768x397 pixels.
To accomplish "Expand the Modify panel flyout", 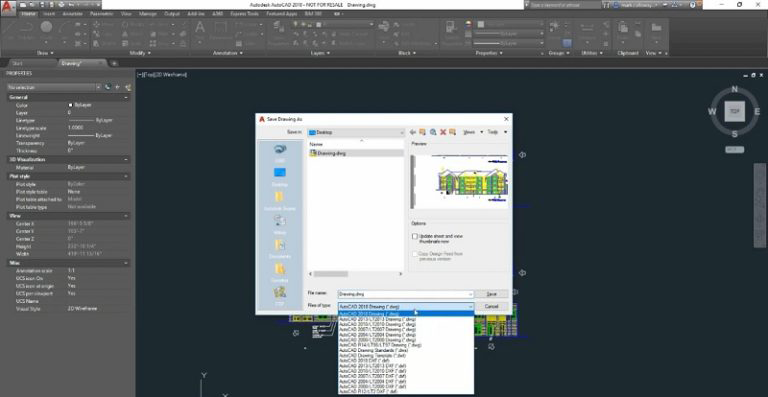I will [x=140, y=53].
